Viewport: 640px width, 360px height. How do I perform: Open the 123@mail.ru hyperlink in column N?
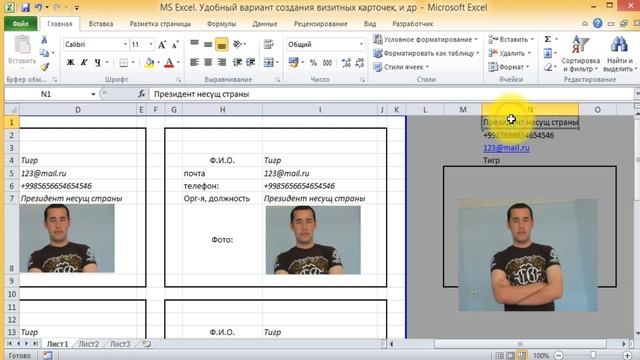tap(506, 148)
